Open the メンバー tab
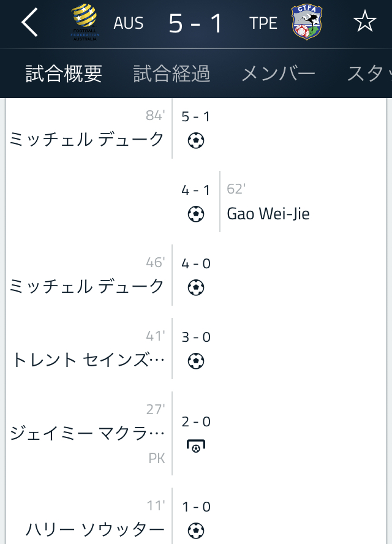 pos(278,74)
